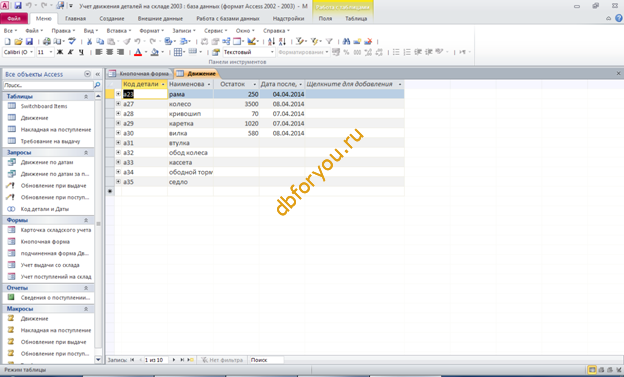Viewport: 624px width, 377px height.
Task: Click the Нет фильтра button
Action: pos(222,360)
